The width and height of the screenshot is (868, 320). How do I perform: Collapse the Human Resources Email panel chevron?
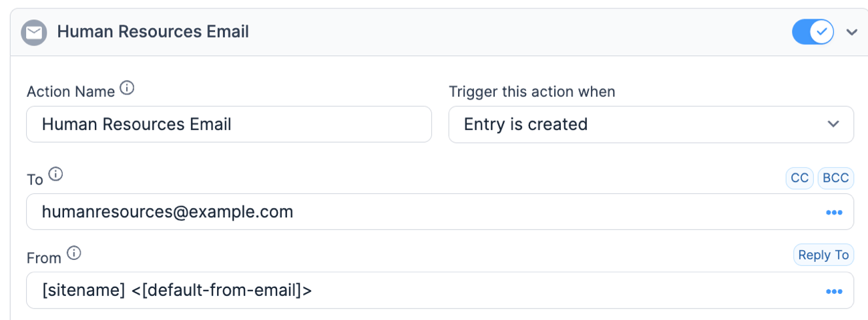(x=851, y=32)
